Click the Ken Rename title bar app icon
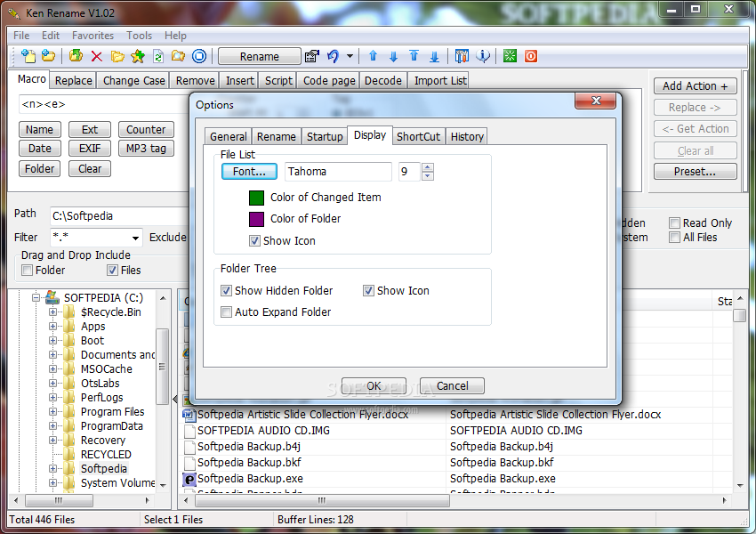This screenshot has width=756, height=534. pos(14,13)
